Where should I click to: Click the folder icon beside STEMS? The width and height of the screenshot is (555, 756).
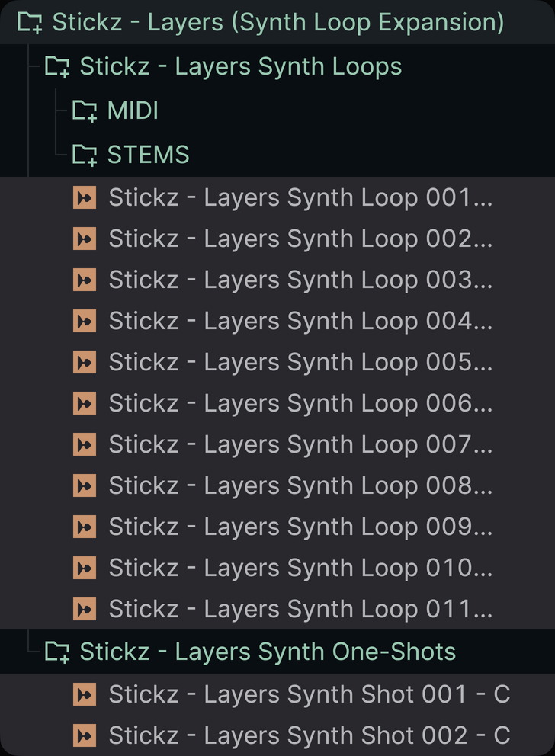point(85,155)
